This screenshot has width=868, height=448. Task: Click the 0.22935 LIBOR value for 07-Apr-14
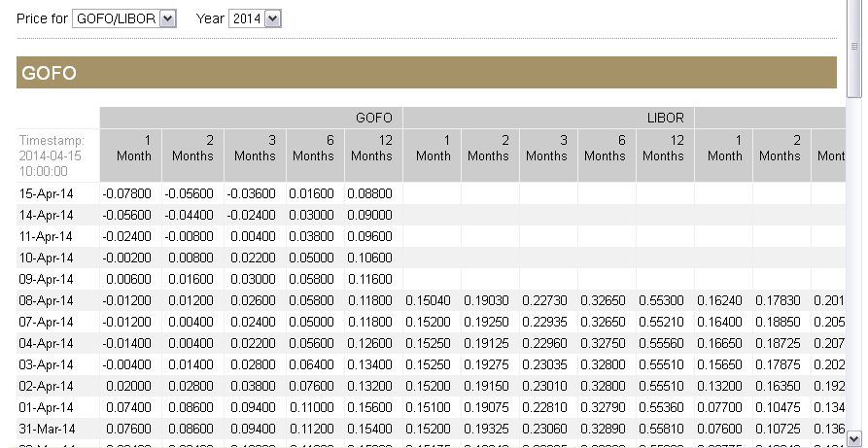pyautogui.click(x=544, y=323)
